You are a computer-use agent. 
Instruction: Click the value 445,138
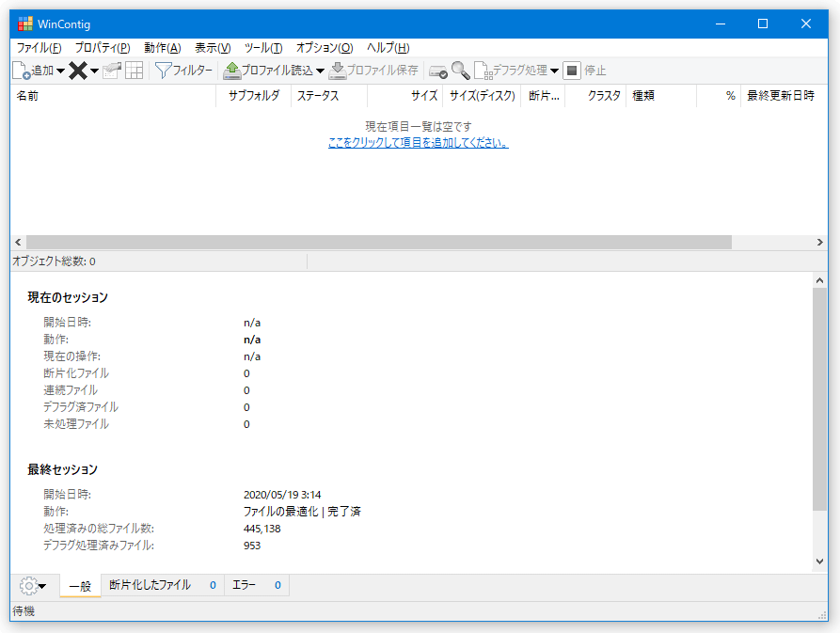point(262,529)
